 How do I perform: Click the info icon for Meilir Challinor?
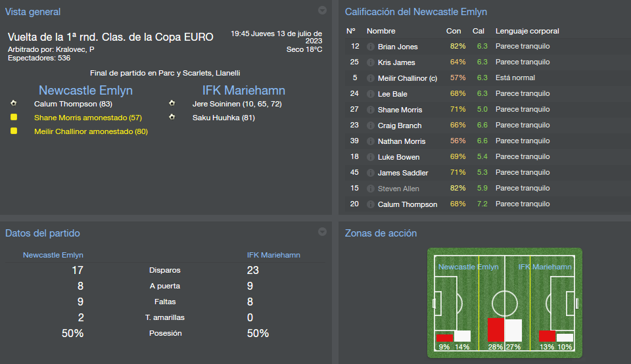click(x=371, y=78)
